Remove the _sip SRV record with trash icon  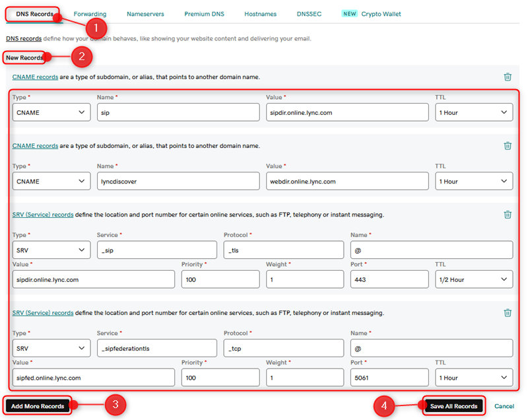pos(508,215)
